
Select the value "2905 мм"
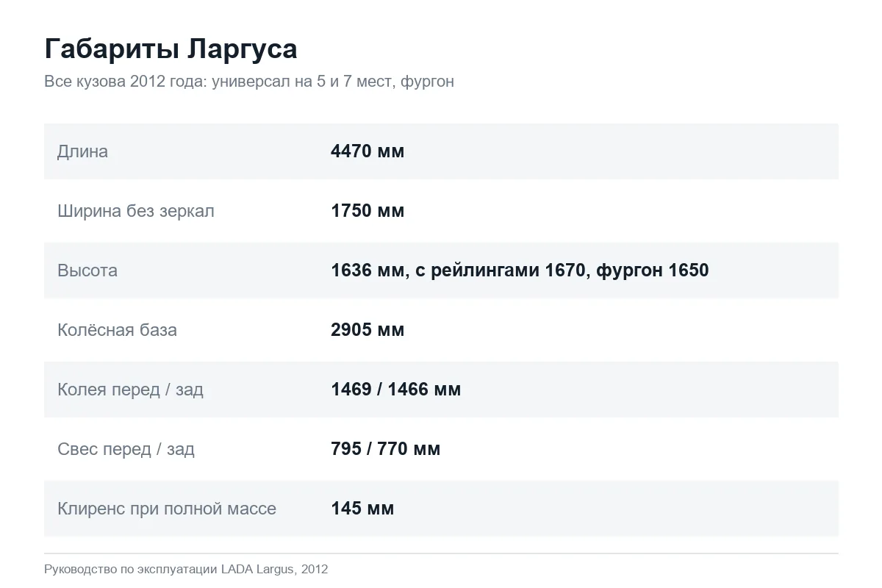[367, 330]
